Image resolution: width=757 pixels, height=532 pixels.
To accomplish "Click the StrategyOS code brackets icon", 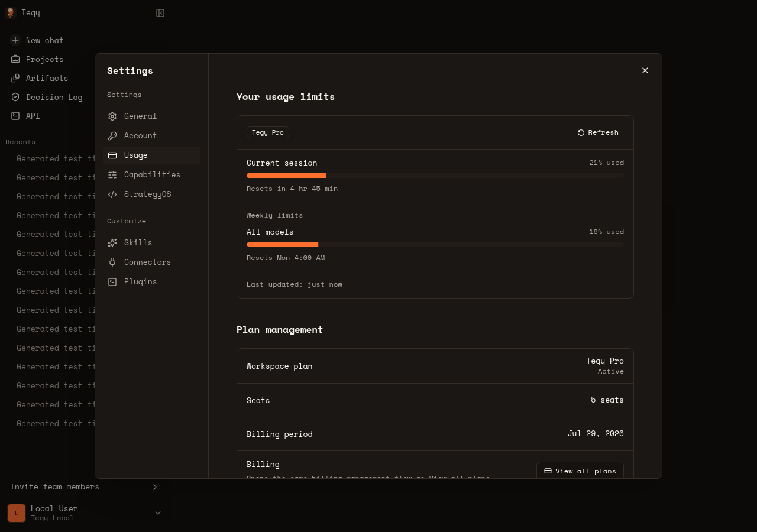I will (112, 194).
